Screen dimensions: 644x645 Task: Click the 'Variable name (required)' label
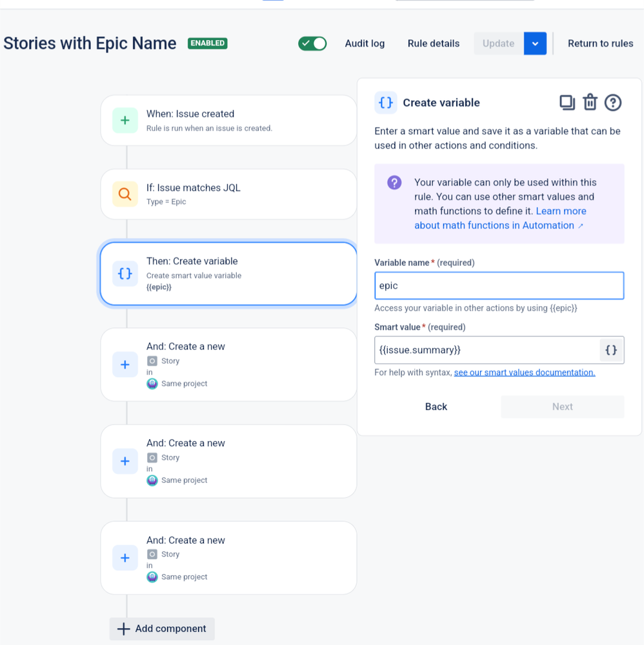(x=425, y=262)
